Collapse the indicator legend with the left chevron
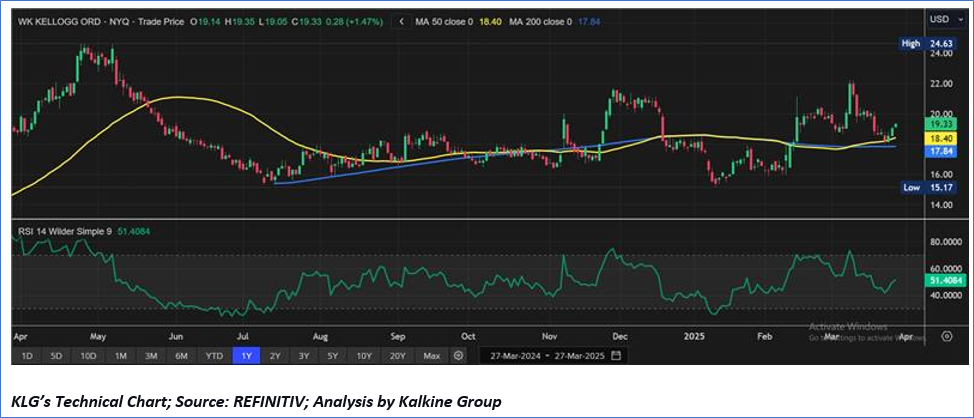Screen dimensions: 974x418 pos(402,22)
